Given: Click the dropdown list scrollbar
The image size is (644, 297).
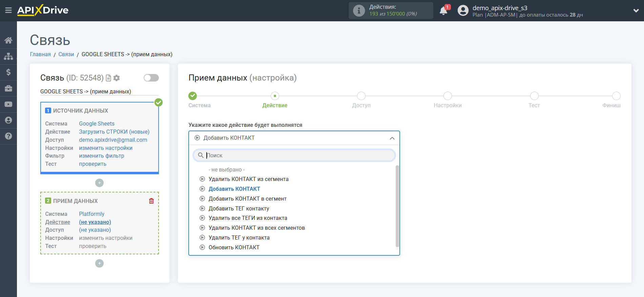Looking at the screenshot, I should coord(397,206).
